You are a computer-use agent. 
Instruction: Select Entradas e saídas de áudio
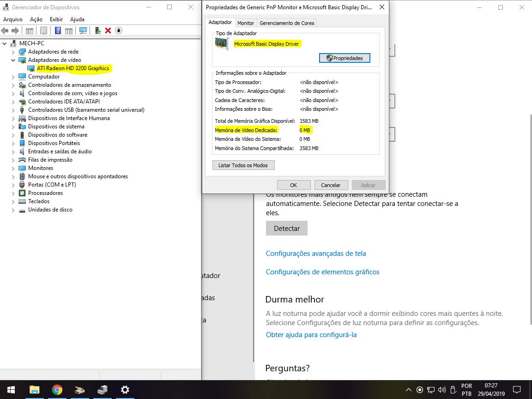click(60, 151)
